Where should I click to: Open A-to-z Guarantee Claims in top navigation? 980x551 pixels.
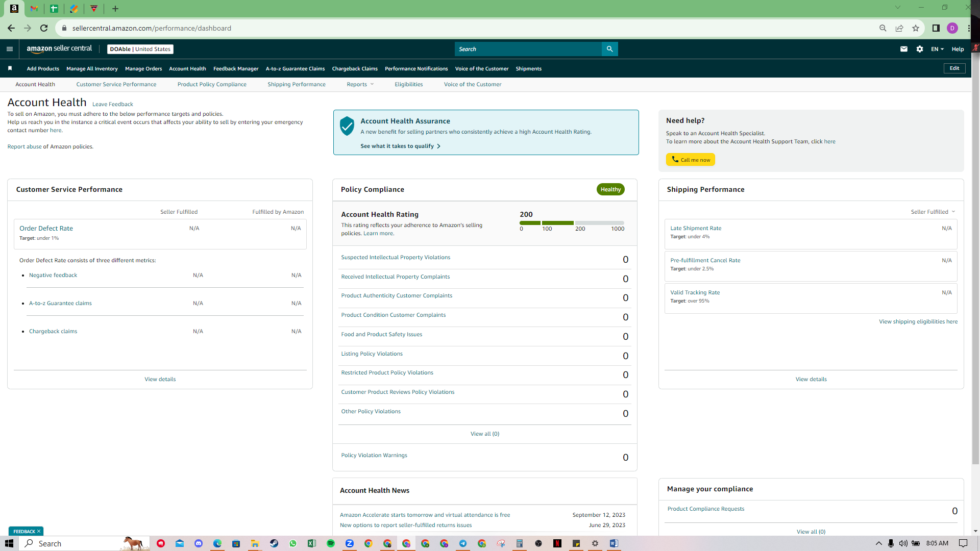click(295, 68)
